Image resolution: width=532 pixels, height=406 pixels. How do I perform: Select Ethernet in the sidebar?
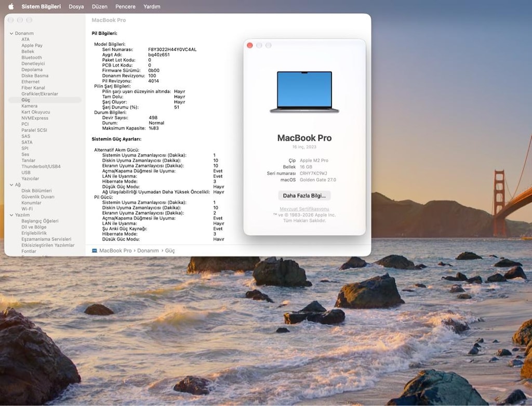pyautogui.click(x=30, y=82)
